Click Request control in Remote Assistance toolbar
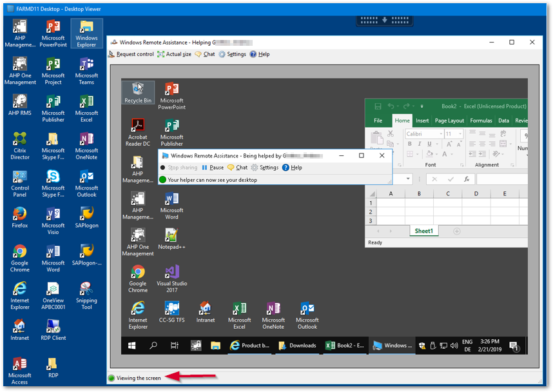This screenshot has height=392, width=553. tap(131, 54)
